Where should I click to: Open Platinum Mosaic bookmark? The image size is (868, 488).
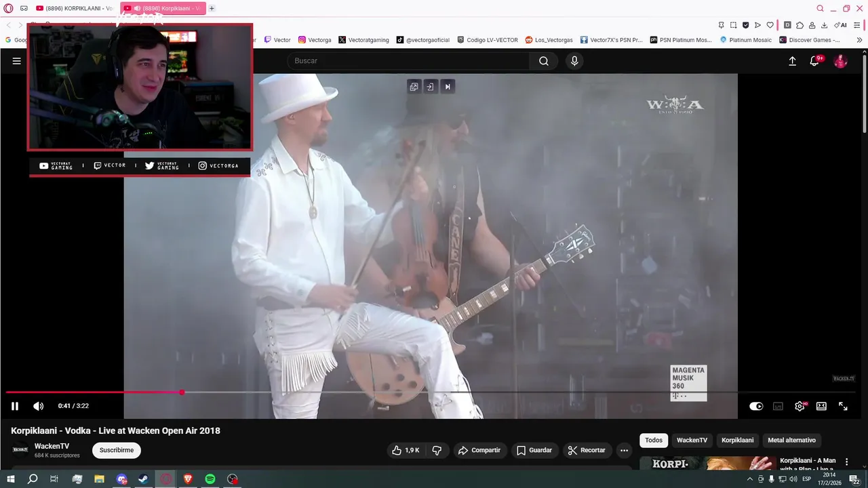(x=745, y=40)
